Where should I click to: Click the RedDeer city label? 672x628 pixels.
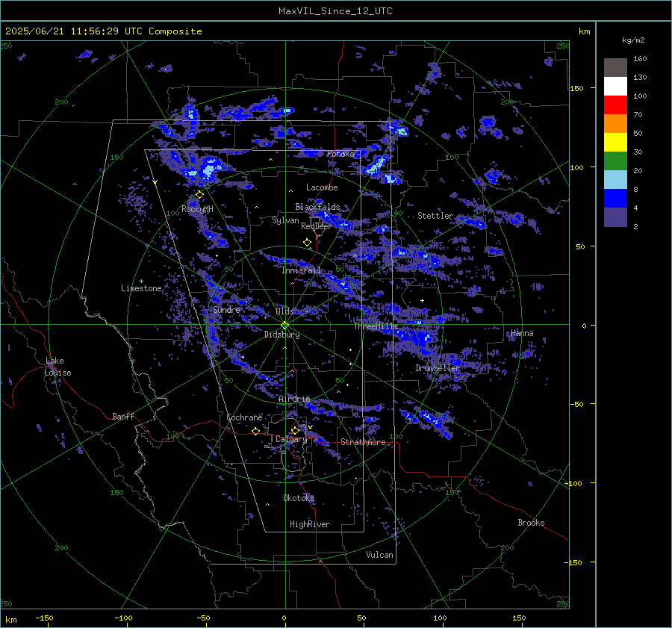317,226
